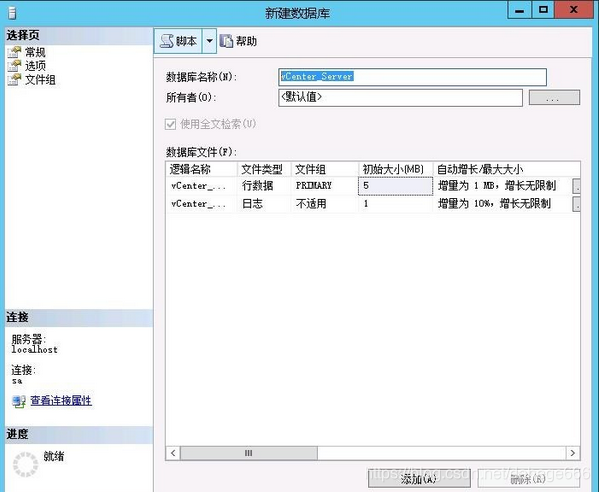
Task: Select the 日志 file type cell
Action: coord(264,204)
